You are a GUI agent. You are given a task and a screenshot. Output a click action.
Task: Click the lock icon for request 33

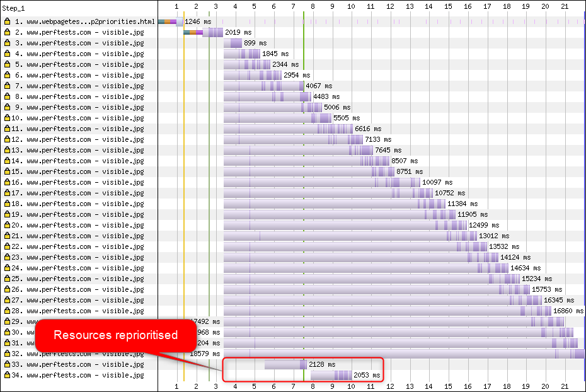7,364
